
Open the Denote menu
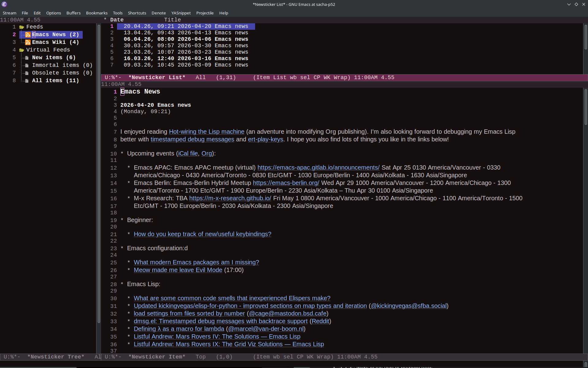[159, 13]
